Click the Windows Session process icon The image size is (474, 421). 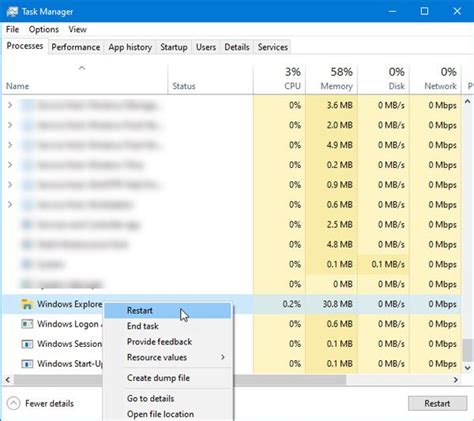pos(27,344)
